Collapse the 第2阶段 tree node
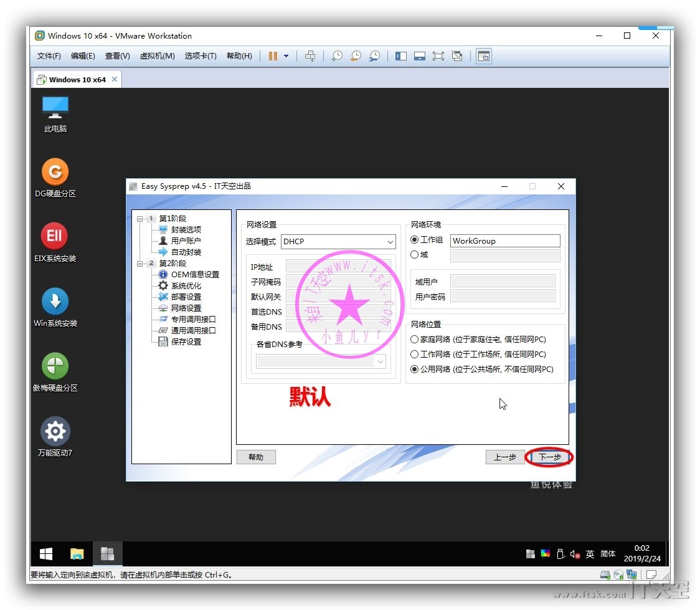 pyautogui.click(x=140, y=264)
